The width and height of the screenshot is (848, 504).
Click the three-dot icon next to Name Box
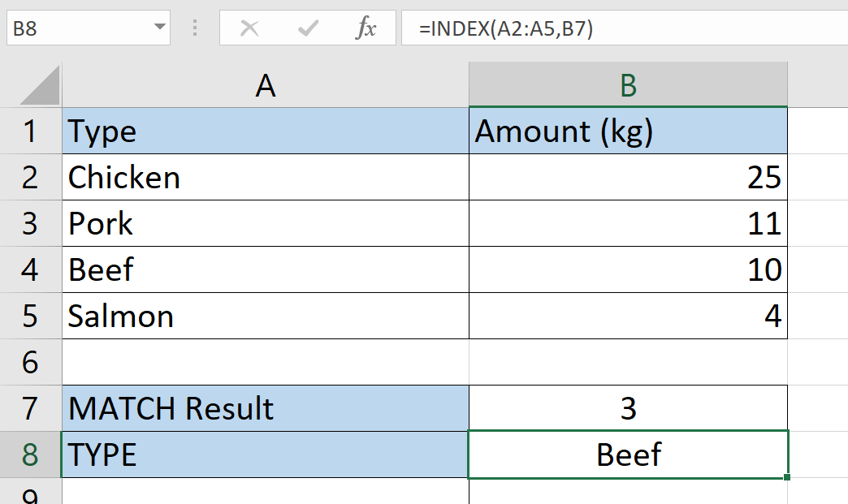(x=195, y=27)
